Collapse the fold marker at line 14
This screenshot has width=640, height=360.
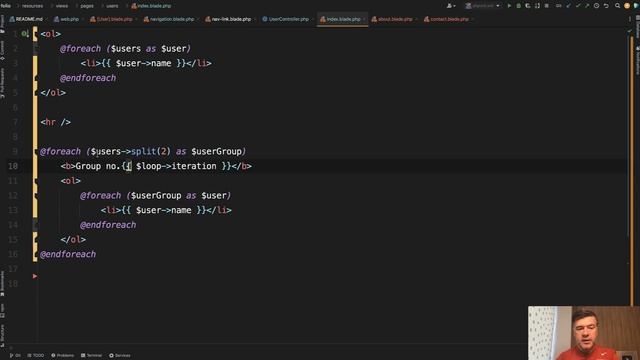[36, 225]
